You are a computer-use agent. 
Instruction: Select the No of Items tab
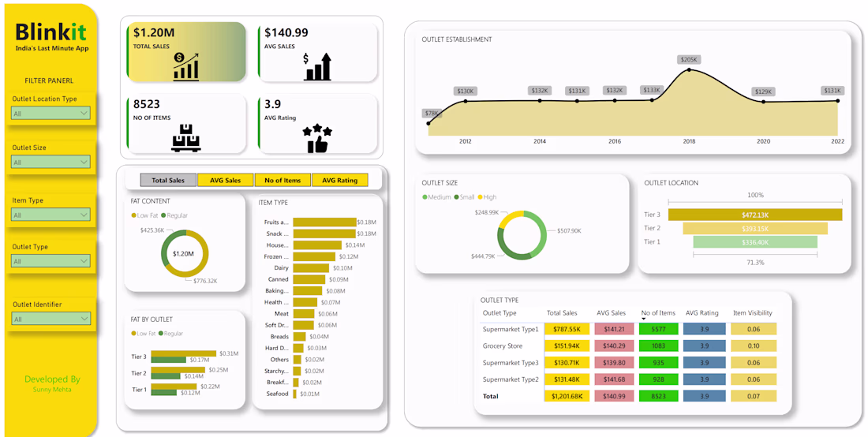pyautogui.click(x=282, y=181)
